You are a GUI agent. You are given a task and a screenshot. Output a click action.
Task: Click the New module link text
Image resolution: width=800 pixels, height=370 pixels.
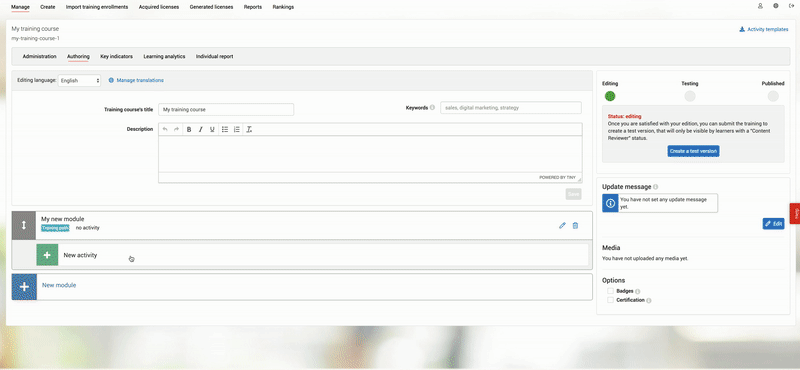[59, 285]
